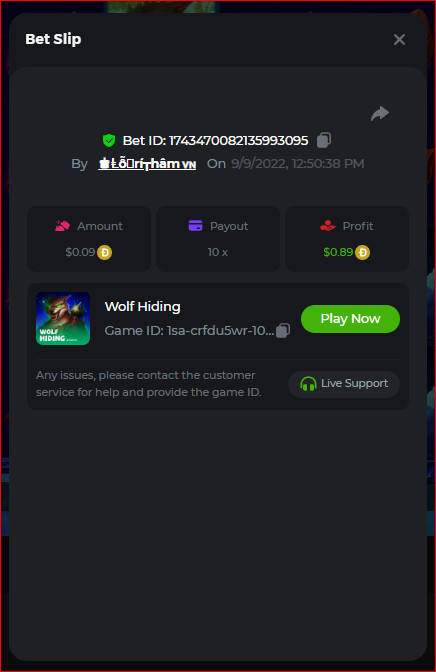Click the pink Amount icon
This screenshot has width=436, height=672.
coord(63,226)
